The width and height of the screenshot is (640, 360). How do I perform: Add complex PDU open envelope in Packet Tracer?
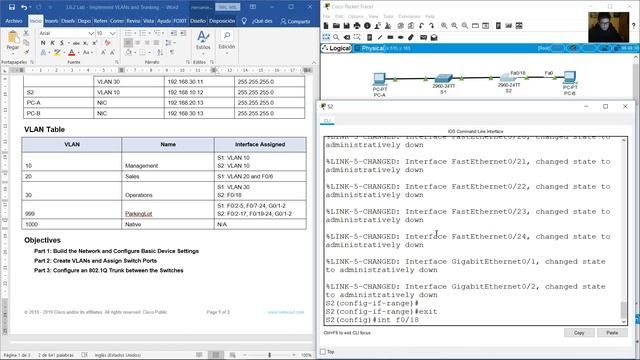coord(434,37)
